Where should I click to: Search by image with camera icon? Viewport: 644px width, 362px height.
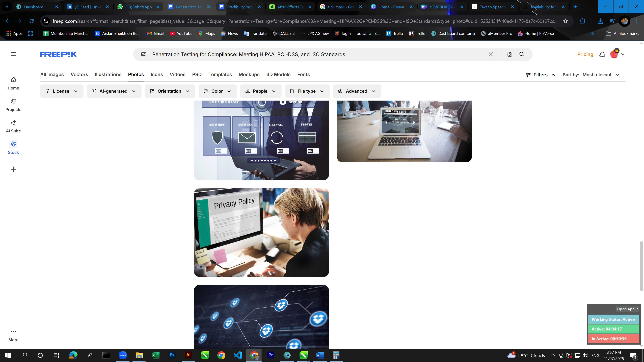click(510, 54)
